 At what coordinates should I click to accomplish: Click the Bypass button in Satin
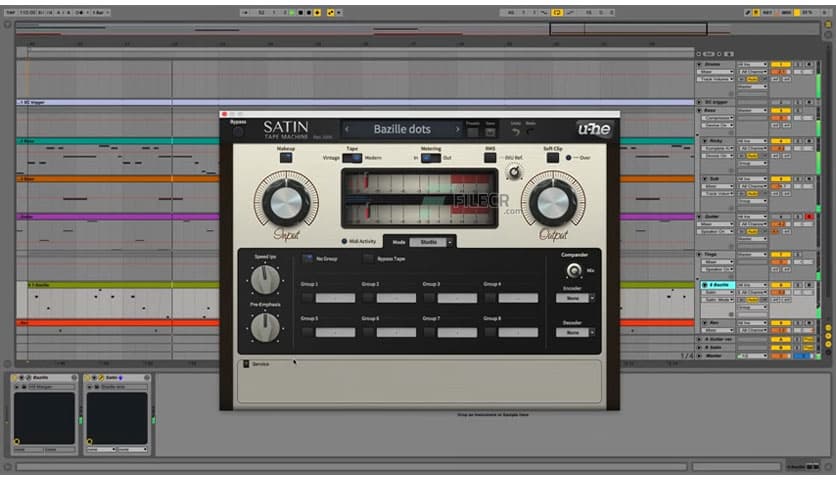tap(238, 131)
